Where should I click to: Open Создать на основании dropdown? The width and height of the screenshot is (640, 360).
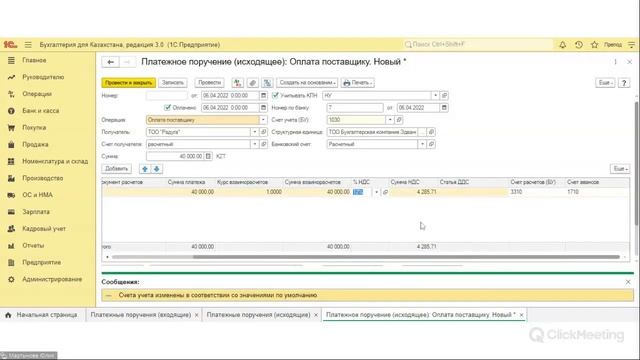[x=307, y=82]
